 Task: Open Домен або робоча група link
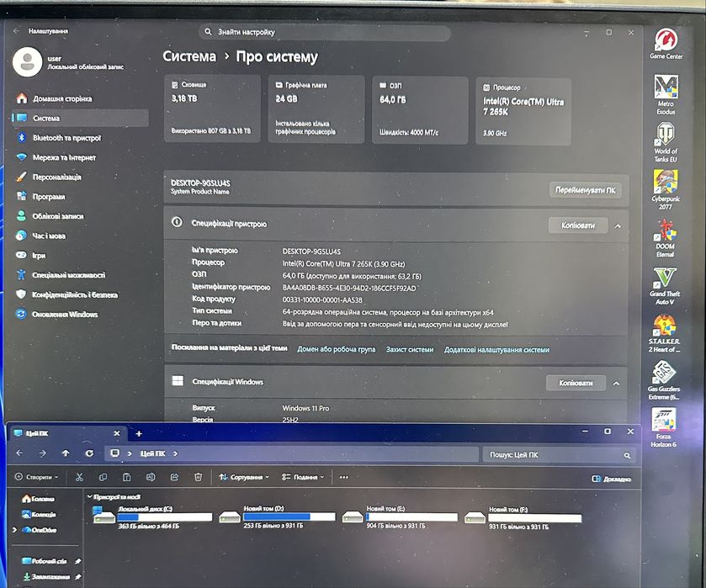click(337, 349)
